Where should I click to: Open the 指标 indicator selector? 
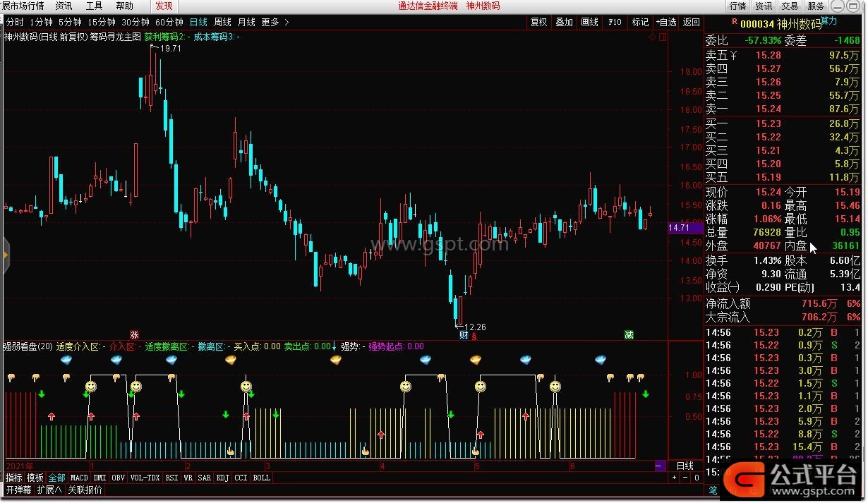(13, 478)
